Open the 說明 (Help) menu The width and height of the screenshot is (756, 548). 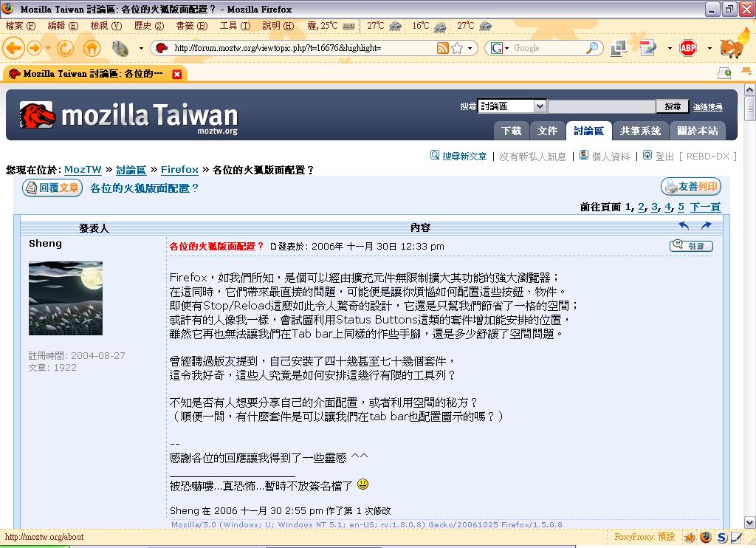[278, 26]
